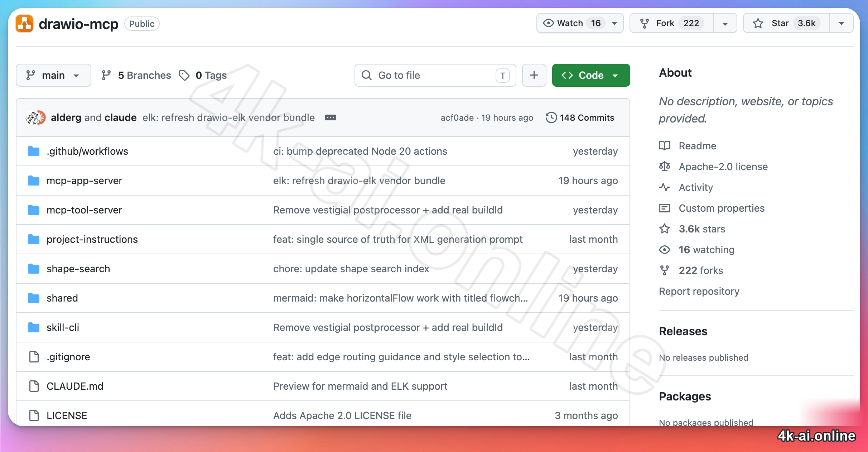Open the main branch selector dropdown
Viewport: 868px width, 452px height.
(53, 75)
